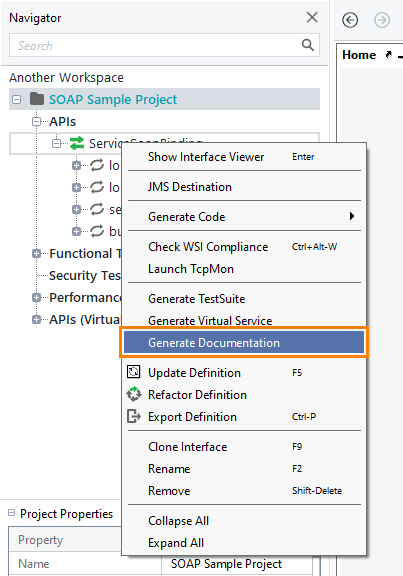Open the Home tab
Image resolution: width=403 pixels, height=576 pixels.
[359, 55]
